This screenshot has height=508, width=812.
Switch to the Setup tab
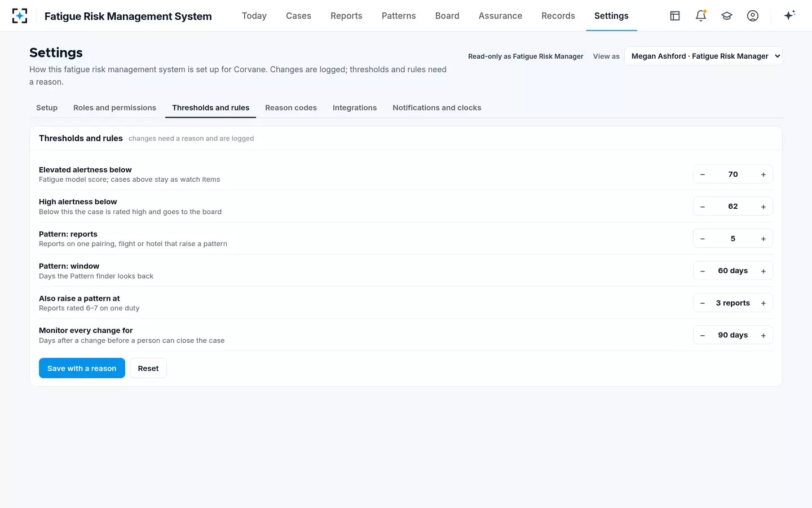[x=47, y=108]
